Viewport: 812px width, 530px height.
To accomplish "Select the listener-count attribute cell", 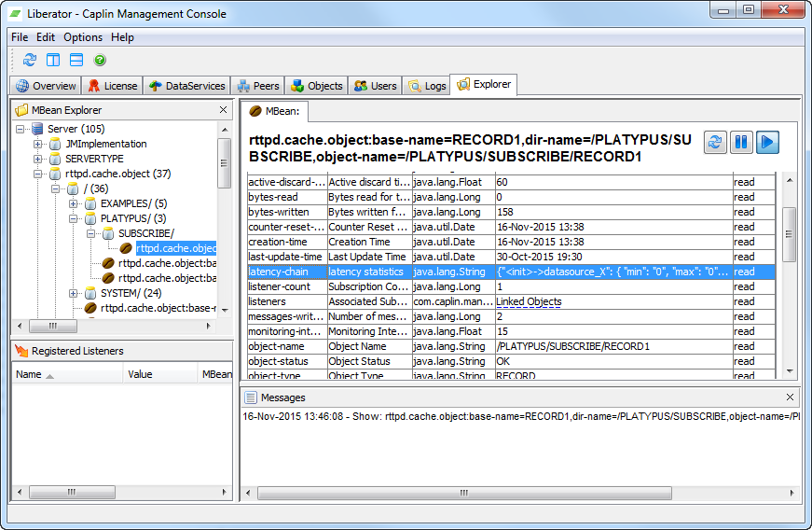I will tap(287, 286).
